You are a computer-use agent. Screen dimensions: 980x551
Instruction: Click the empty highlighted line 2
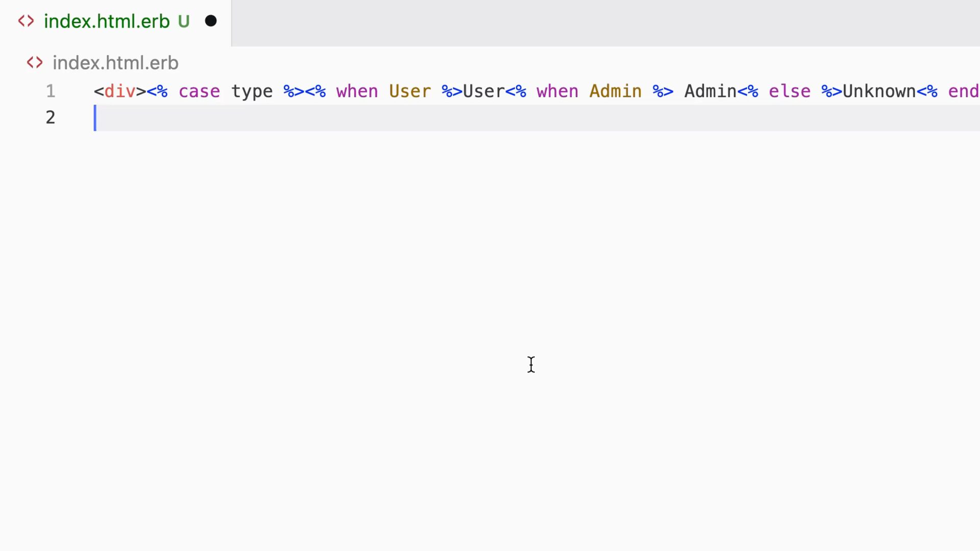tap(510, 118)
